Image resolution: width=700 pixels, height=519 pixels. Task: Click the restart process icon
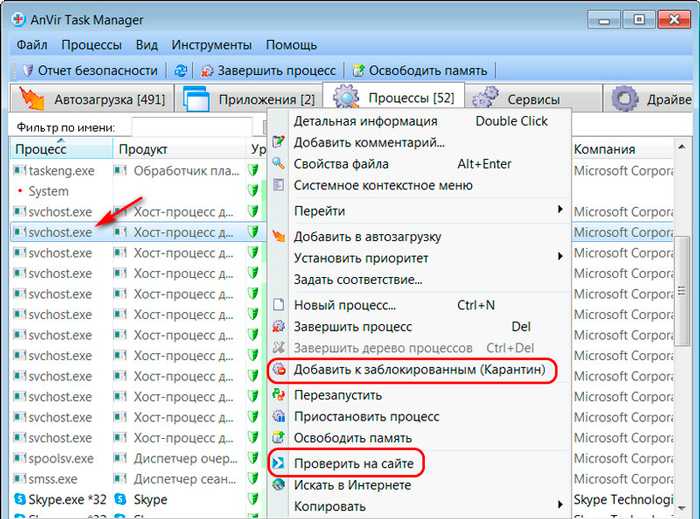click(279, 394)
